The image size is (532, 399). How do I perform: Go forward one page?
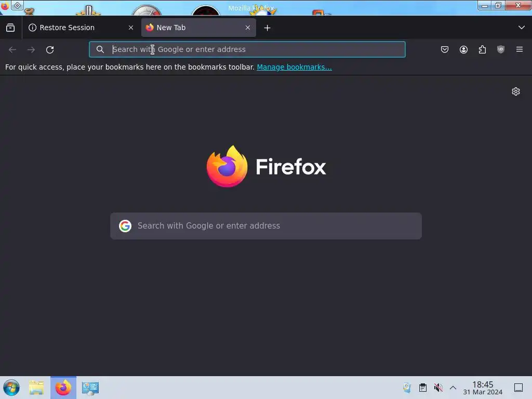(x=31, y=49)
